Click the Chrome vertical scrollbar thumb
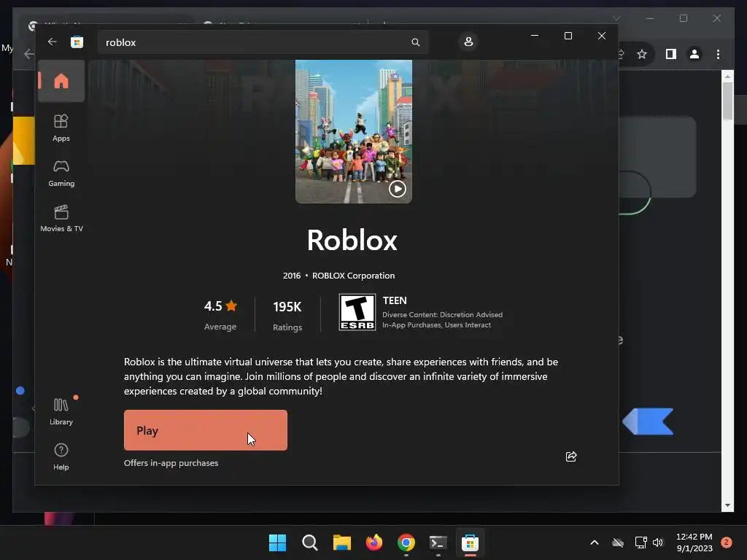This screenshot has width=747, height=560. point(727,101)
